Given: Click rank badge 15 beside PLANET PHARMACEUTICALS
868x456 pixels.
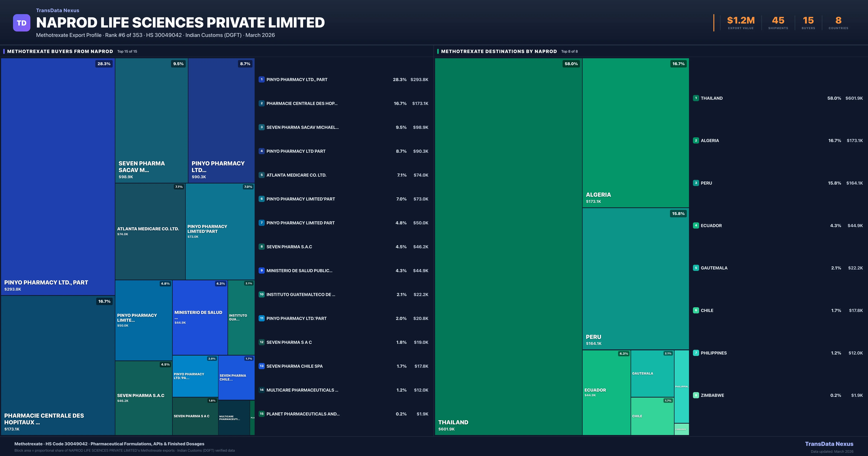Looking at the screenshot, I should pos(261,414).
